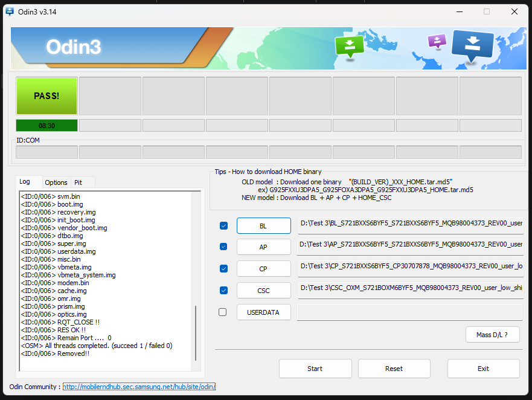532x400 pixels.
Task: Click the Odin3 logo in banner
Action: pyautogui.click(x=73, y=47)
